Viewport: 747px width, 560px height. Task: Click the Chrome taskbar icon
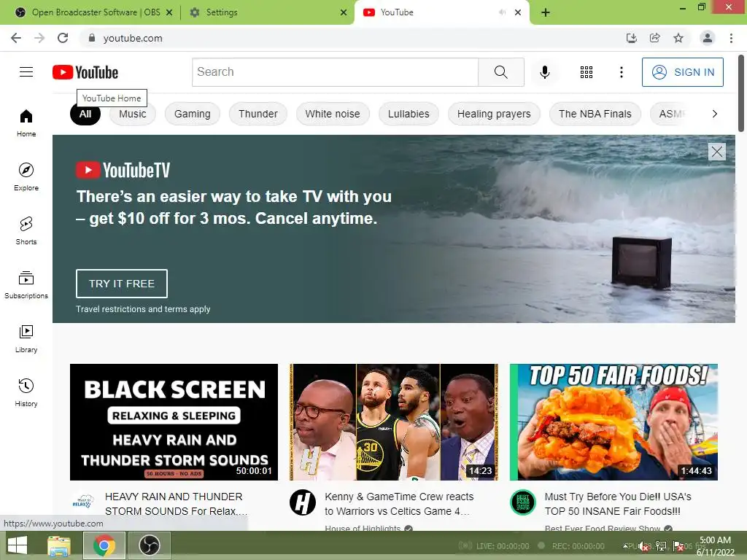pyautogui.click(x=104, y=545)
